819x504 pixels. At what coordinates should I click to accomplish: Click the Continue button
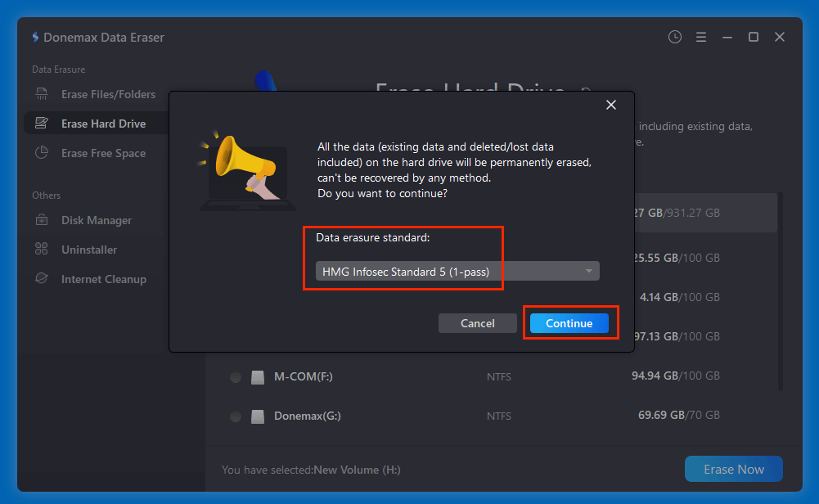coord(569,323)
